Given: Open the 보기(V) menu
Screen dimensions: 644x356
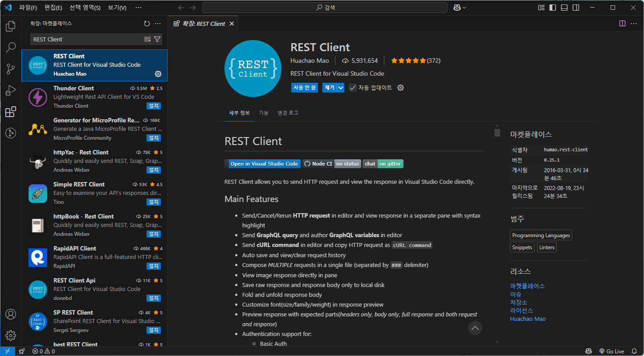Looking at the screenshot, I should coord(117,8).
